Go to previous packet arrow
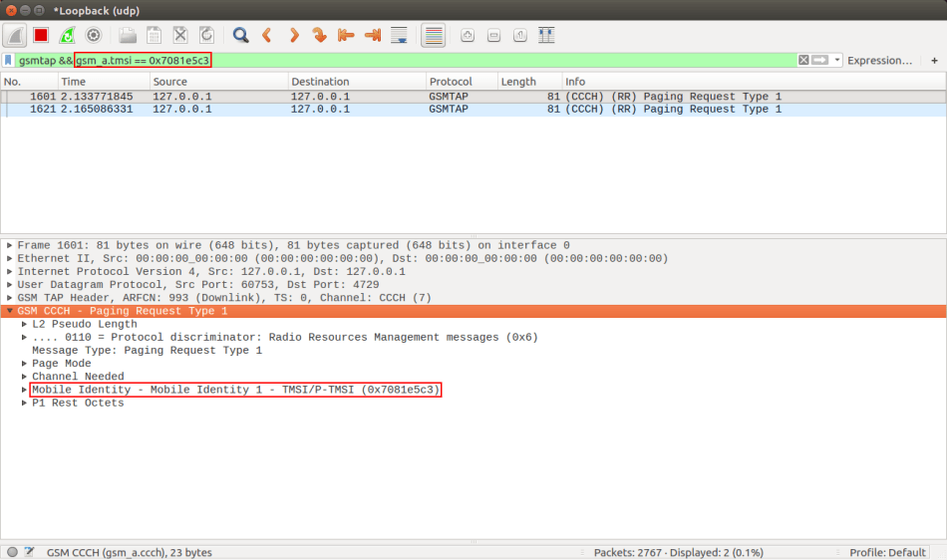This screenshot has height=560, width=947. pyautogui.click(x=267, y=35)
